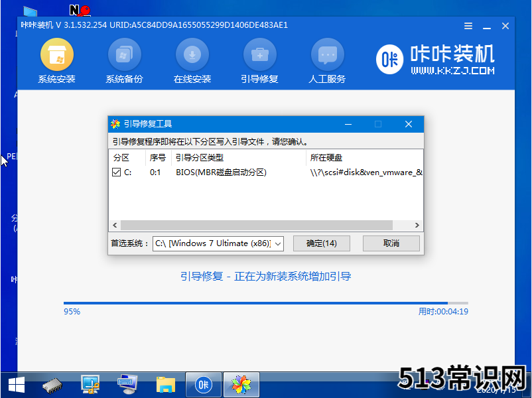Image resolution: width=532 pixels, height=398 pixels.
Task: Sort by 引导分区类型 column header
Action: (x=239, y=158)
